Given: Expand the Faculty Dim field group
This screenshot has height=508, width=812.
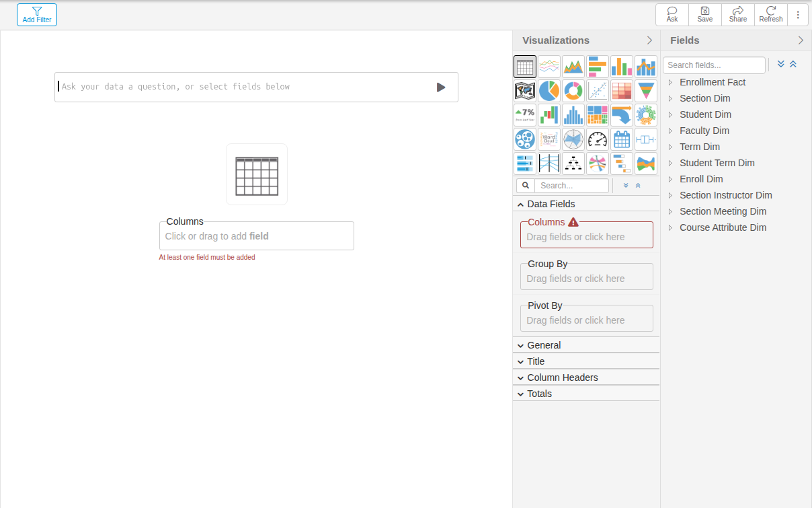Looking at the screenshot, I should [x=670, y=131].
